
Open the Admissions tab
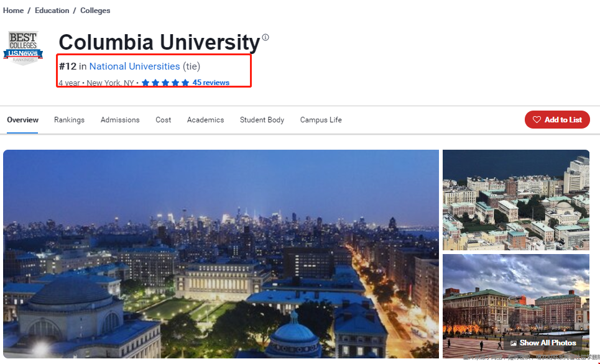point(120,120)
